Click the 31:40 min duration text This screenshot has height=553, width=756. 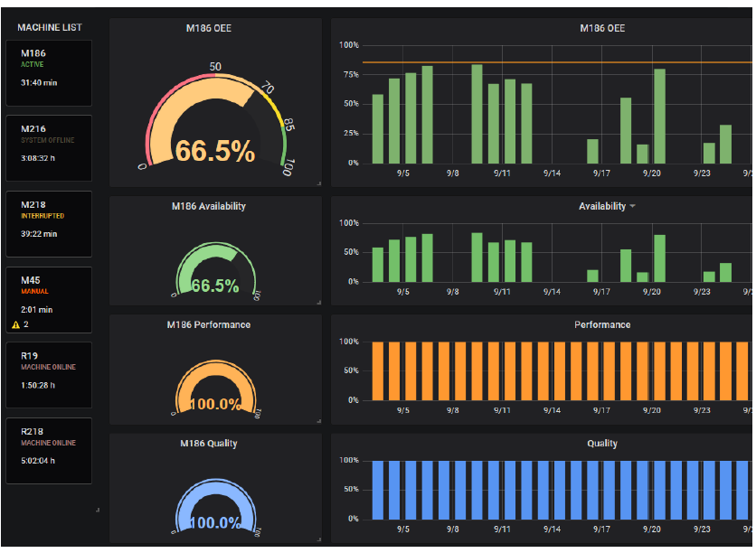(x=39, y=83)
